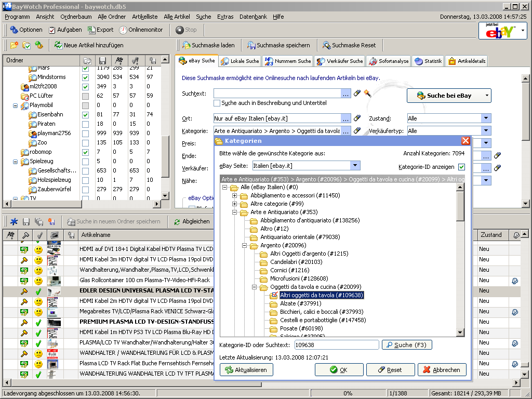Toggle the ml2tft2008 folder checkbox
The image size is (532, 399).
[x=86, y=87]
